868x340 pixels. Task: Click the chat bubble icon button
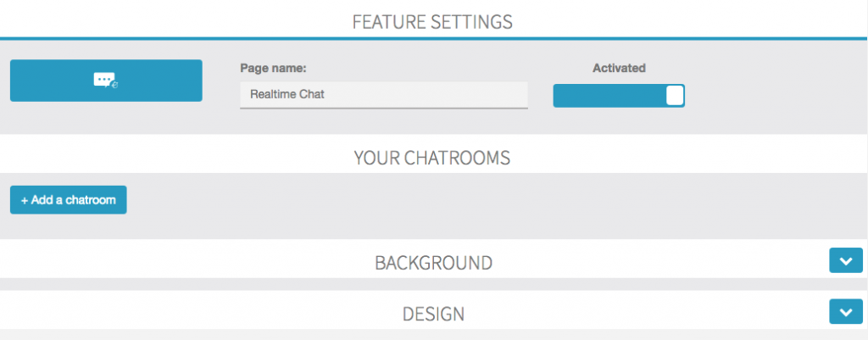click(x=106, y=81)
